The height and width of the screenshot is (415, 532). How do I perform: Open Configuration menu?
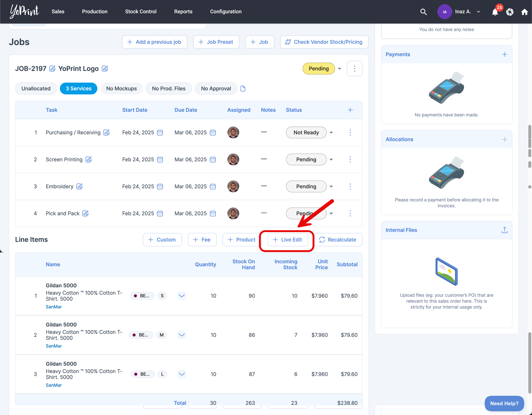[x=226, y=12]
